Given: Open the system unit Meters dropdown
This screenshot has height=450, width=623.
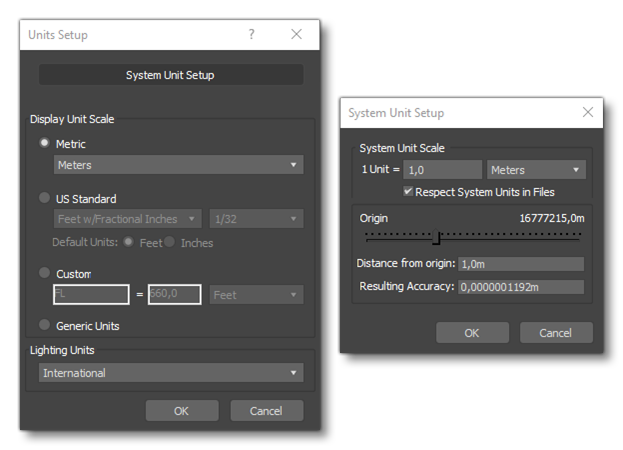Looking at the screenshot, I should pyautogui.click(x=536, y=170).
